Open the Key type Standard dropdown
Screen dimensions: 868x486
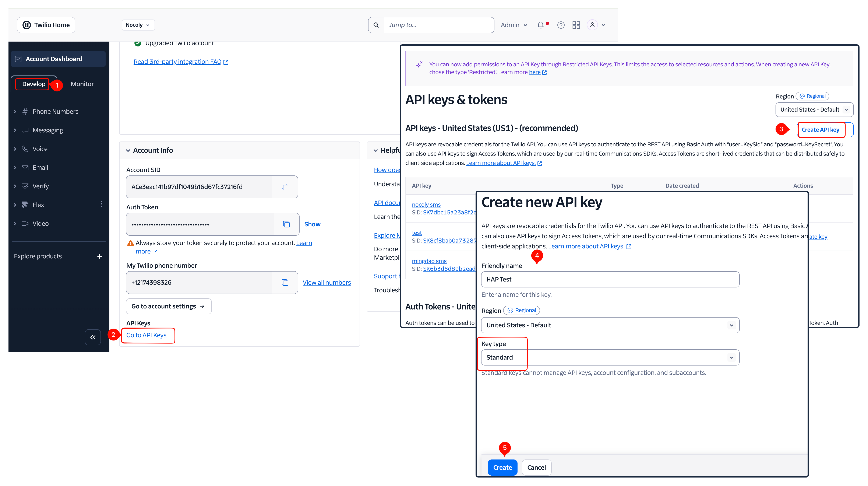610,357
